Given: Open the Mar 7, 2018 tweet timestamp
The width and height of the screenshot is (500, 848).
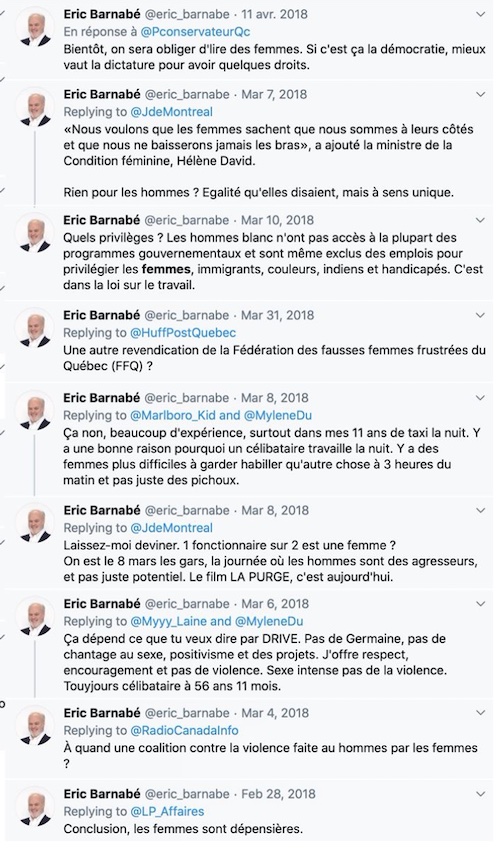Looking at the screenshot, I should tap(274, 94).
